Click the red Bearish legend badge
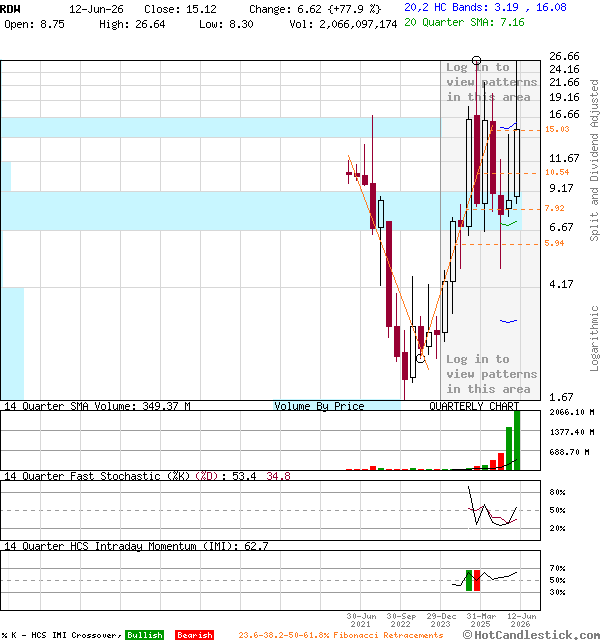The width and height of the screenshot is (600, 640). click(x=194, y=635)
